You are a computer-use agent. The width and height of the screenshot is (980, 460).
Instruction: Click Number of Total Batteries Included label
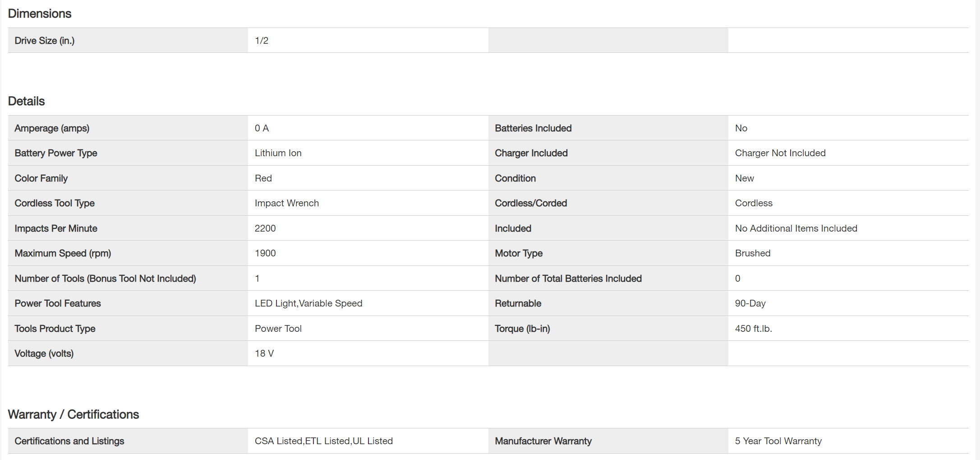pos(568,279)
